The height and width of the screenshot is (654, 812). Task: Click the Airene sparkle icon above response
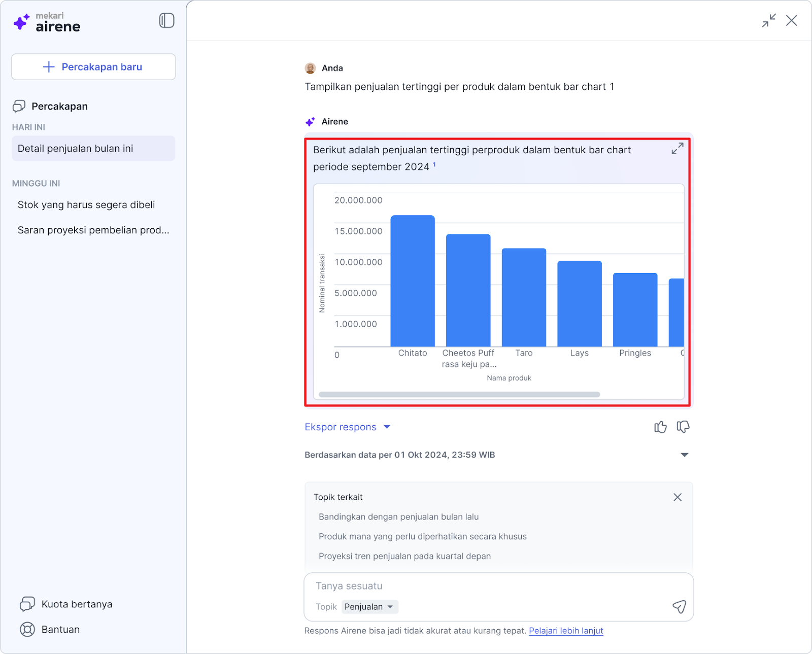coord(310,122)
